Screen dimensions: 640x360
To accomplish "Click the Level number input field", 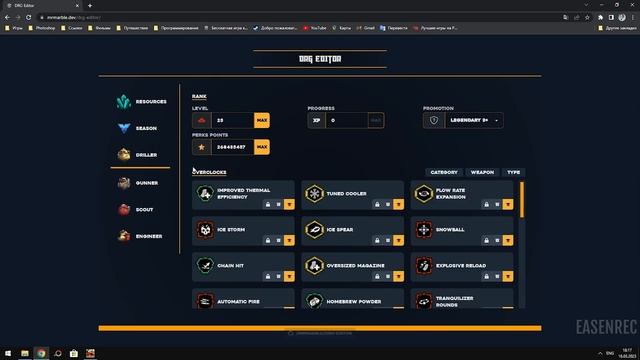I will 233,120.
